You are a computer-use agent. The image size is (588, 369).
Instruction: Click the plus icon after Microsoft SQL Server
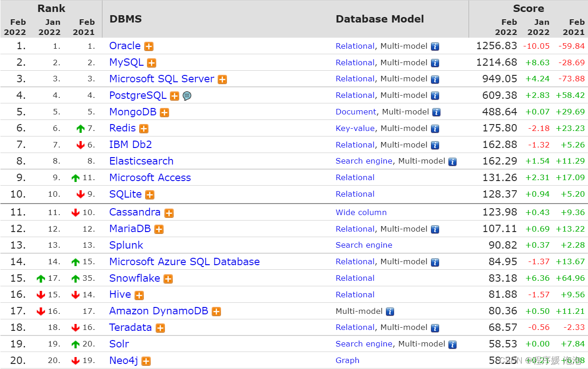tap(222, 79)
